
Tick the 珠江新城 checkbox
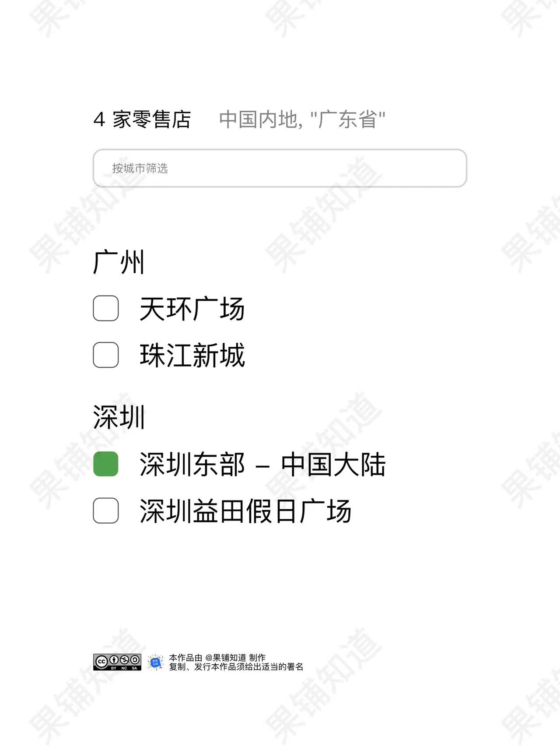point(106,355)
